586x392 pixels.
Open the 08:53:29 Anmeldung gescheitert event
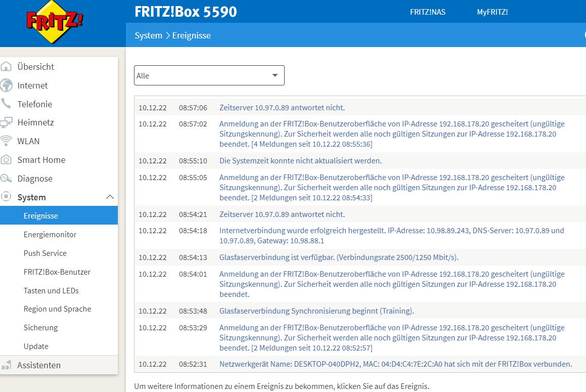tap(392, 337)
